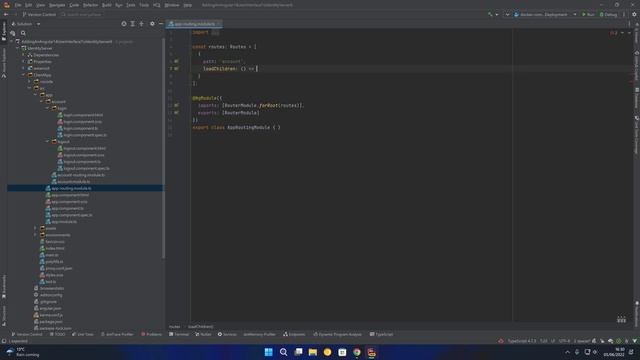Open IDE settings gear at top right

click(x=634, y=15)
